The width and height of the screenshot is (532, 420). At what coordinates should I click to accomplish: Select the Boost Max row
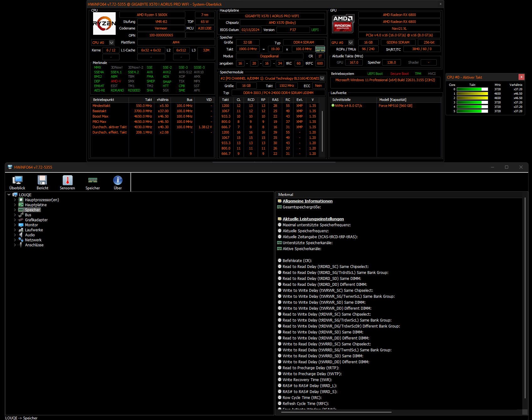(x=152, y=116)
